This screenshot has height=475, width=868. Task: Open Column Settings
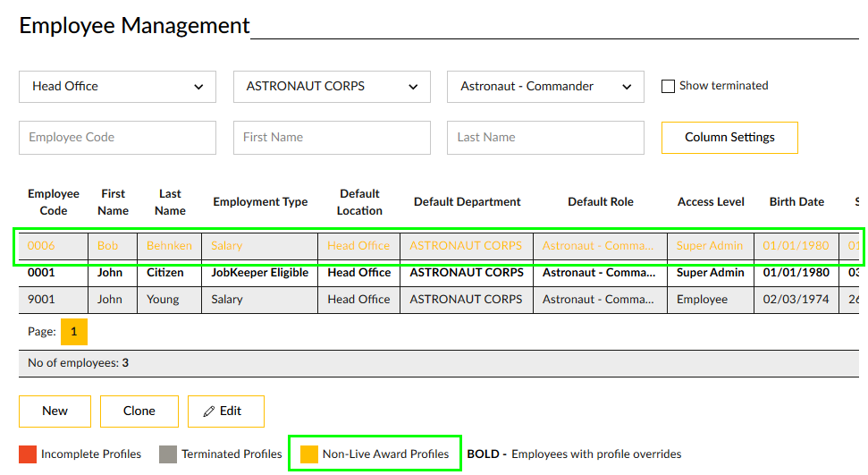coord(729,138)
